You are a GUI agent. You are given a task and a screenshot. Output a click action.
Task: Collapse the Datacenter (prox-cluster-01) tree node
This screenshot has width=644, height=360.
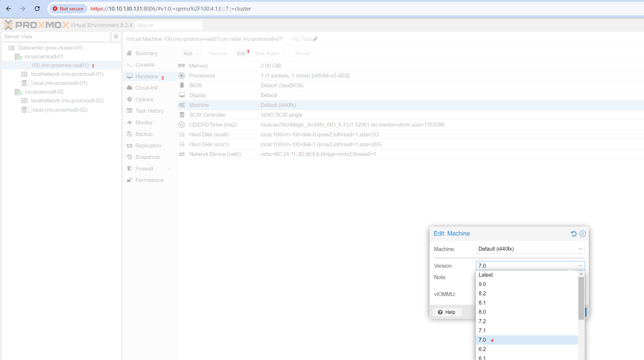click(6, 48)
